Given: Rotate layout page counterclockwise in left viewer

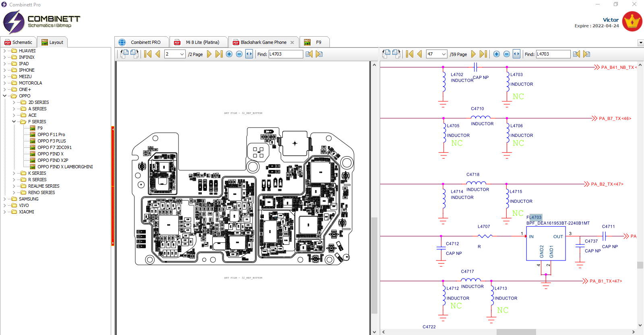Looking at the screenshot, I should coord(124,54).
